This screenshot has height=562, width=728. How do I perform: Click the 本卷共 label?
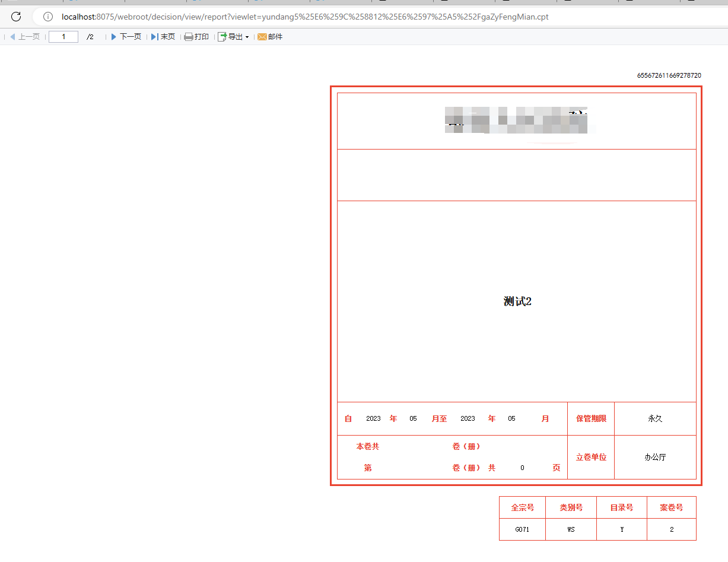(x=368, y=446)
